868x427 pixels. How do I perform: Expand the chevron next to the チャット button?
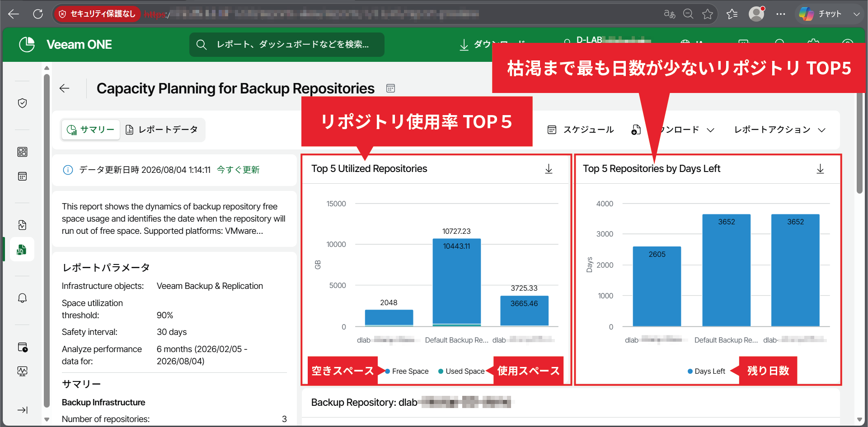[x=856, y=14]
